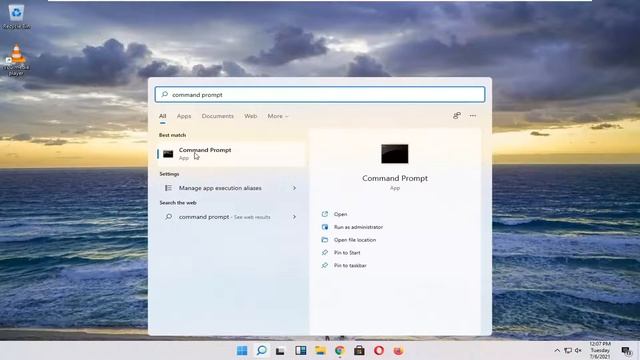Click the Open file location folder icon
Screen dimensions: 640x360
point(325,240)
